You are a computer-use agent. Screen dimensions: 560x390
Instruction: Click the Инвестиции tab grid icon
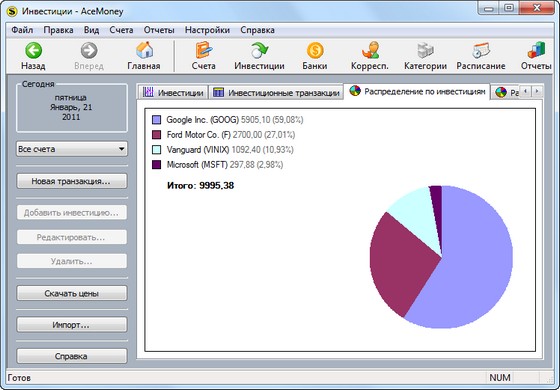(148, 92)
